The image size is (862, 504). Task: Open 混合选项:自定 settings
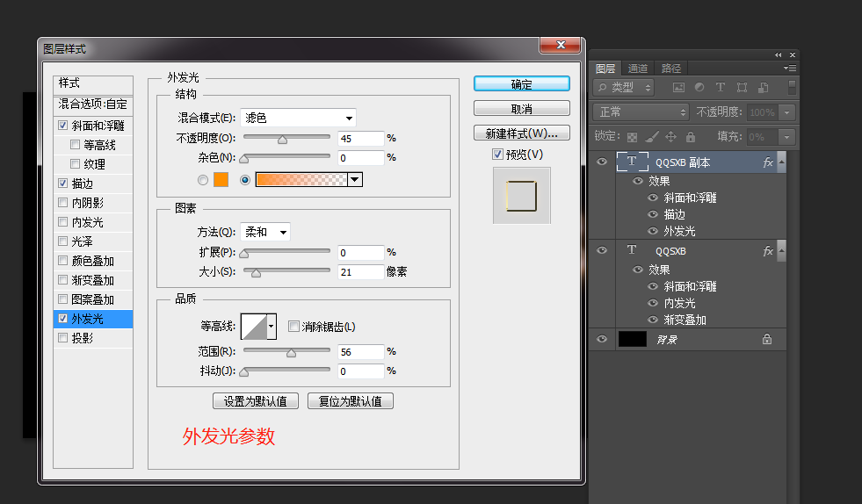(93, 104)
